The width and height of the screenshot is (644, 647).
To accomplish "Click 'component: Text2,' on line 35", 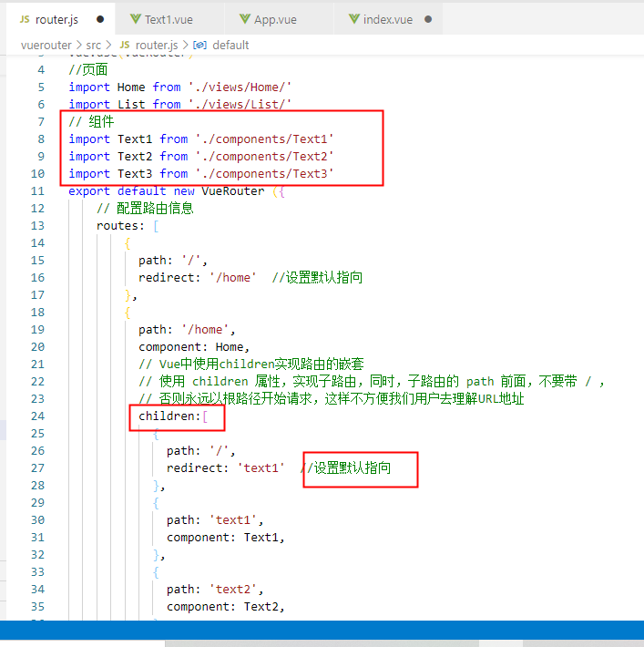I will [226, 607].
